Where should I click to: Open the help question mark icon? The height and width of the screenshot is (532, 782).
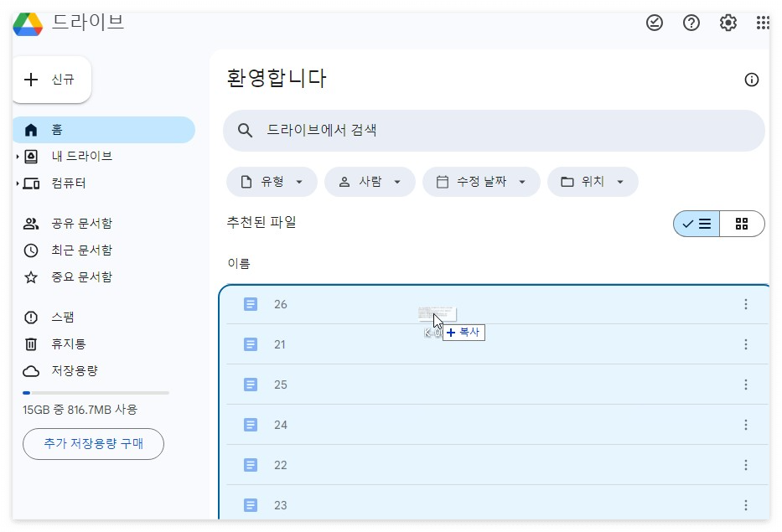[690, 23]
